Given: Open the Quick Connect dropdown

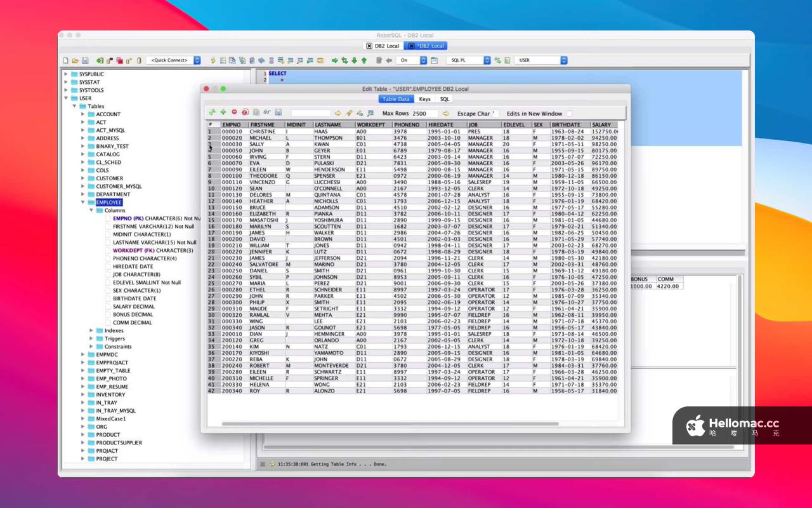Looking at the screenshot, I should tap(173, 60).
